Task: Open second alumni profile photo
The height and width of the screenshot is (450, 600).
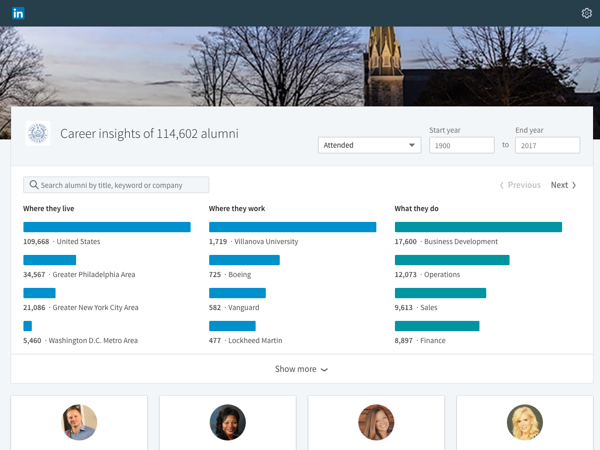Action: point(228,422)
